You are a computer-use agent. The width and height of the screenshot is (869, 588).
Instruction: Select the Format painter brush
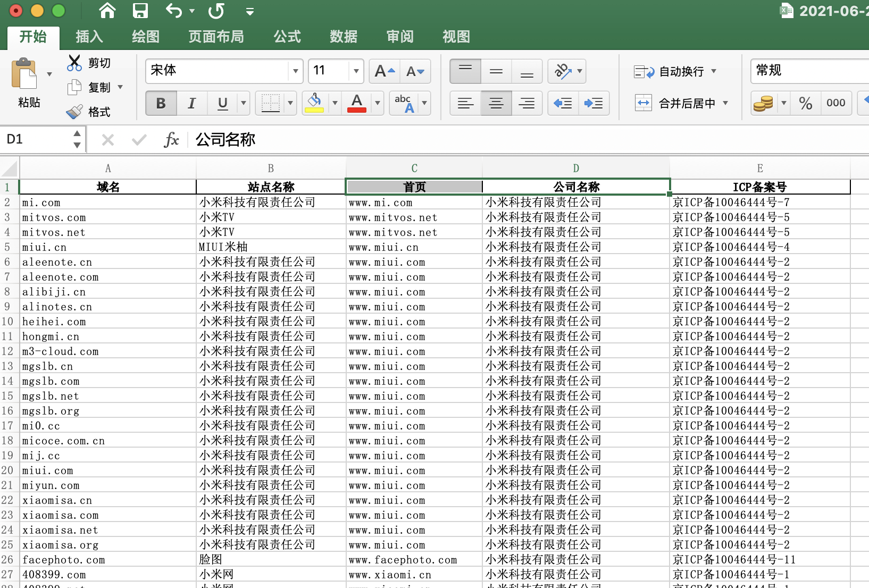pos(74,112)
